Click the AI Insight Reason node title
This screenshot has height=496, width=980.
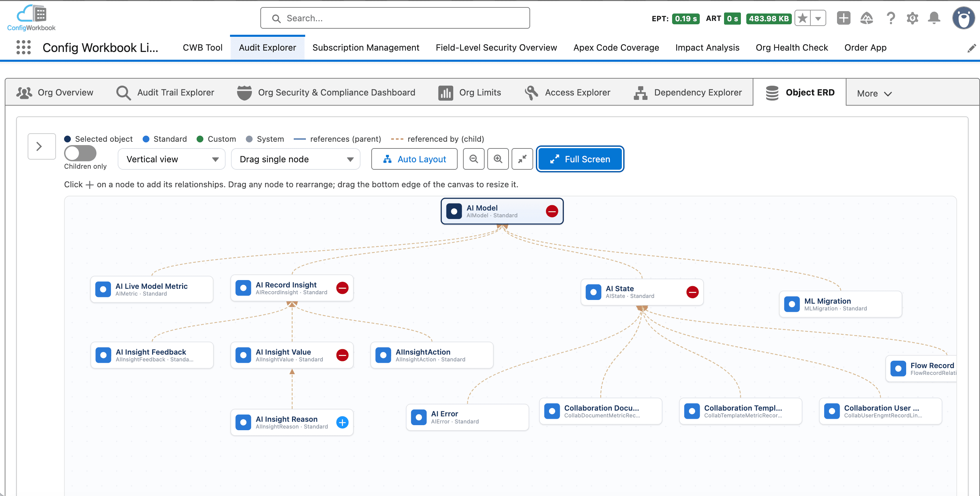[x=286, y=419]
